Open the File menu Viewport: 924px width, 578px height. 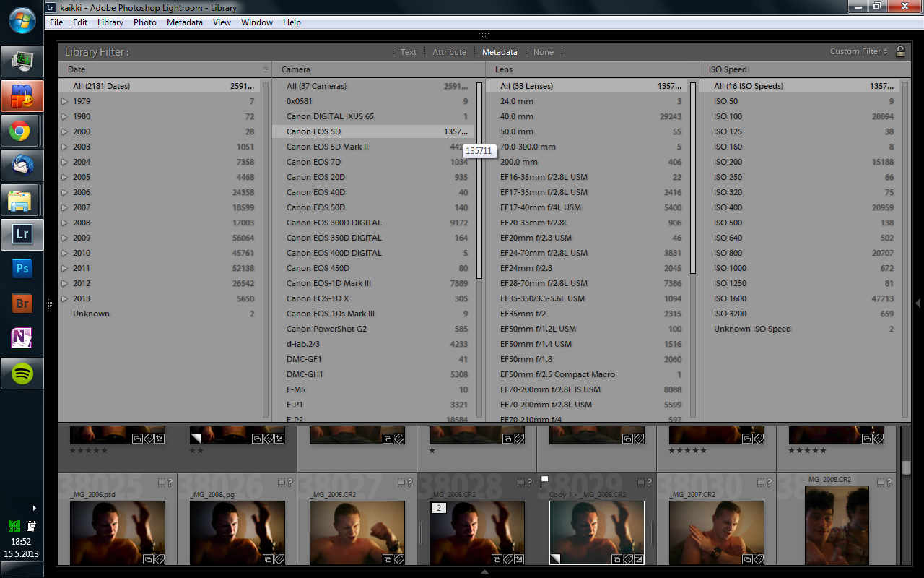tap(56, 22)
